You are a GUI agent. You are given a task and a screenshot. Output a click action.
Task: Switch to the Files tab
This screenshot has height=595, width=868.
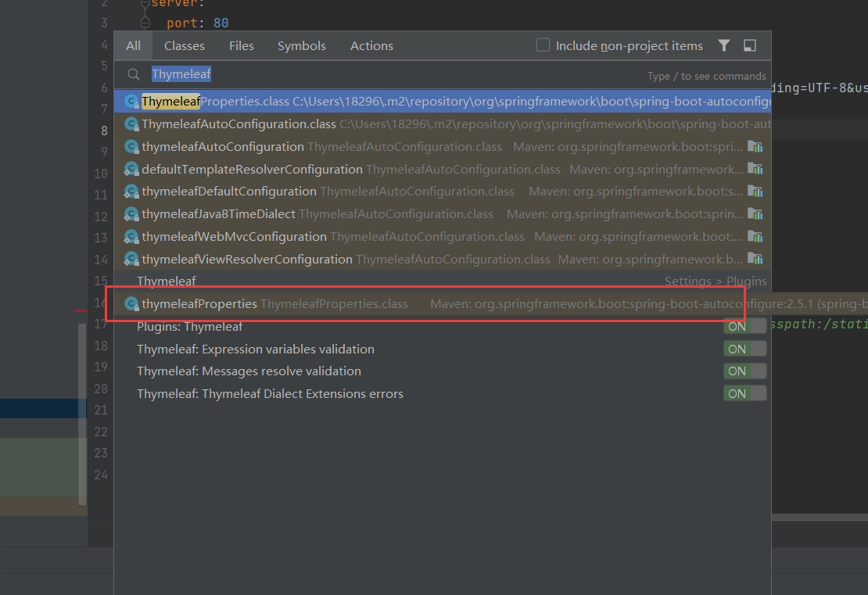pyautogui.click(x=242, y=46)
